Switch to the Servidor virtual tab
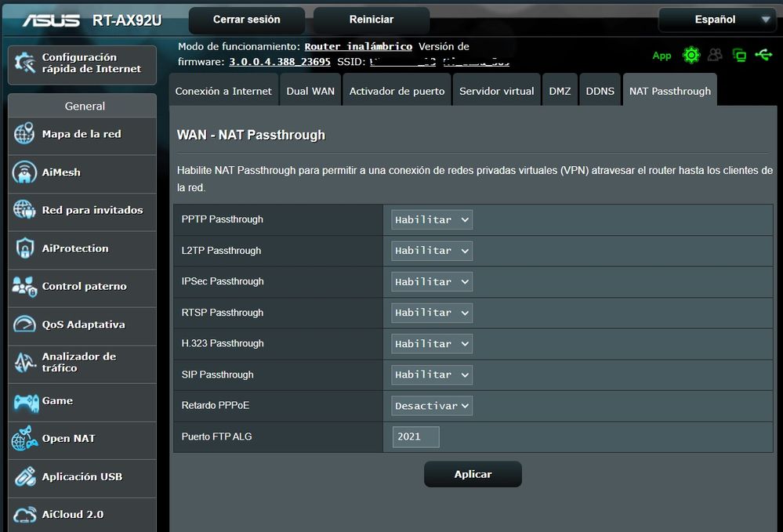This screenshot has height=532, width=783. coord(496,91)
